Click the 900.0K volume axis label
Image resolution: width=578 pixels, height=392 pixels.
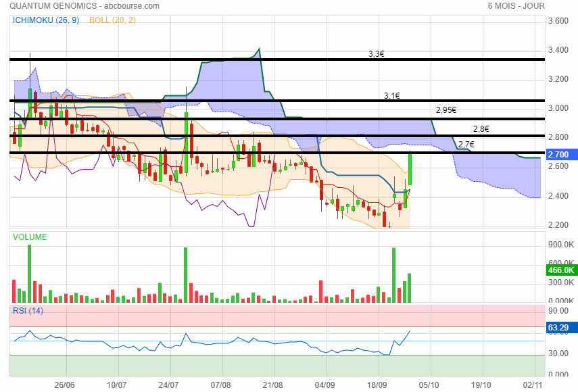click(x=560, y=245)
